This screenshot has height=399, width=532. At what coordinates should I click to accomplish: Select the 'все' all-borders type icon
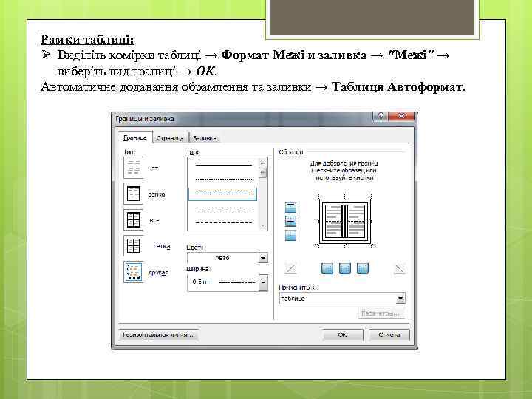pos(133,220)
